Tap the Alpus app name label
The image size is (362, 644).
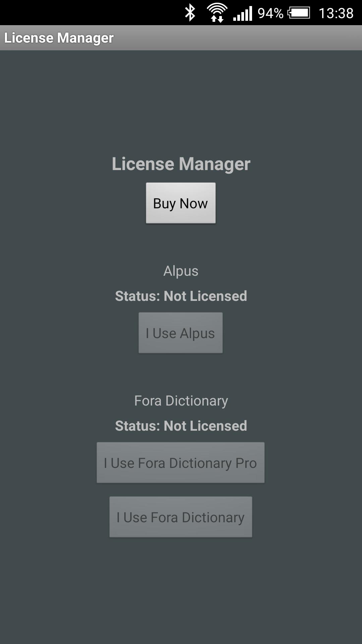click(181, 271)
